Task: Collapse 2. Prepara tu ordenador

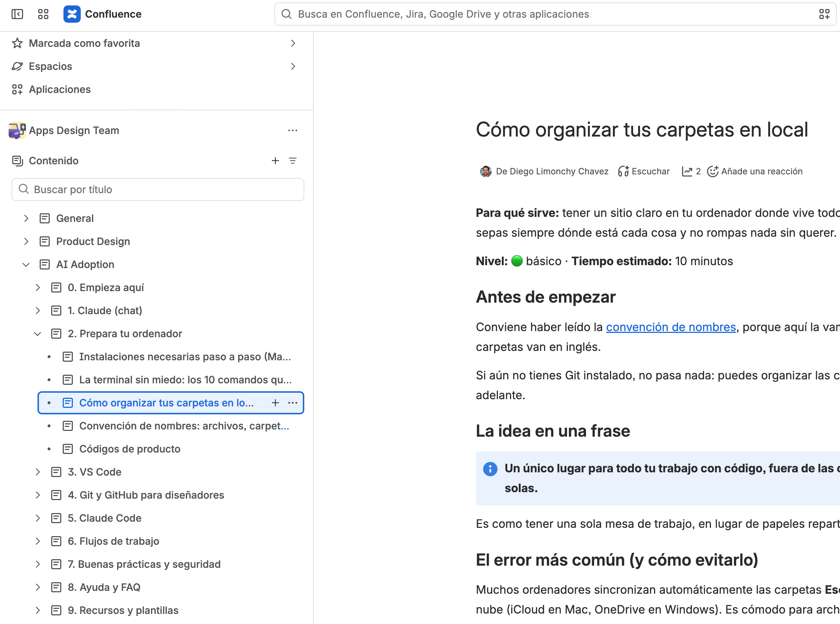Action: (x=37, y=334)
